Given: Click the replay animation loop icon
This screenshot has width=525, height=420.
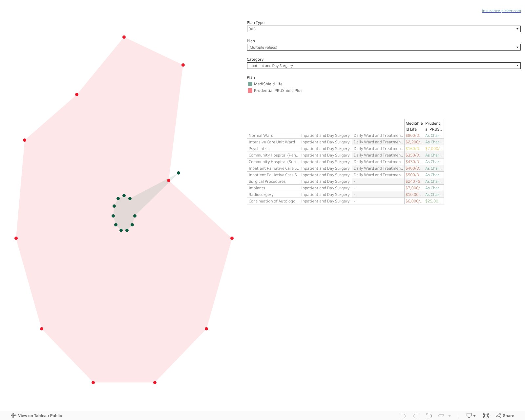Looking at the screenshot, I should [441, 416].
